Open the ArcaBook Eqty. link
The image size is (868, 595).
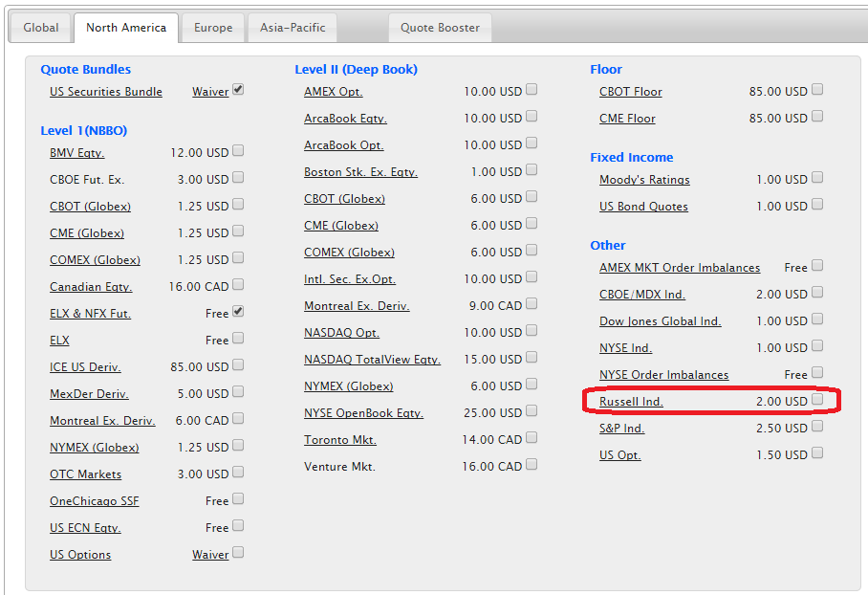[x=345, y=118]
